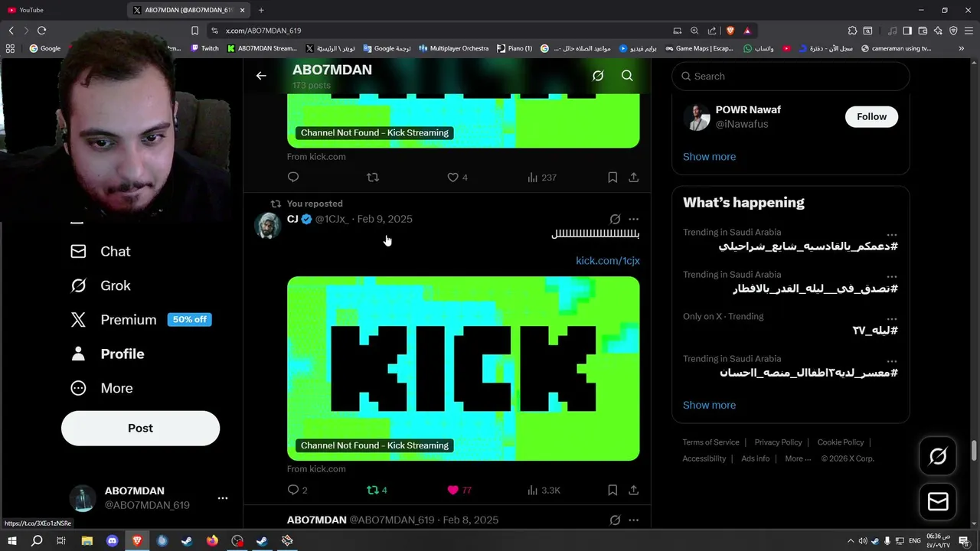This screenshot has width=980, height=551.
Task: Click the address bar URL
Action: click(263, 31)
